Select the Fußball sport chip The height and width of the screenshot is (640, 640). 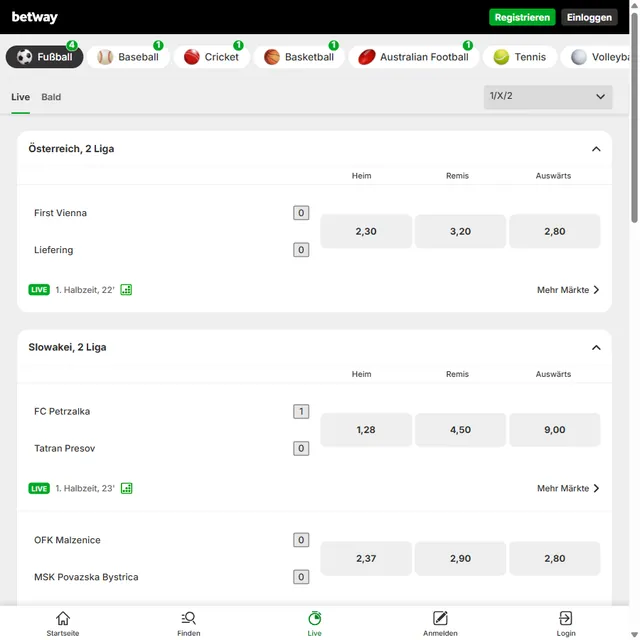coord(44,57)
